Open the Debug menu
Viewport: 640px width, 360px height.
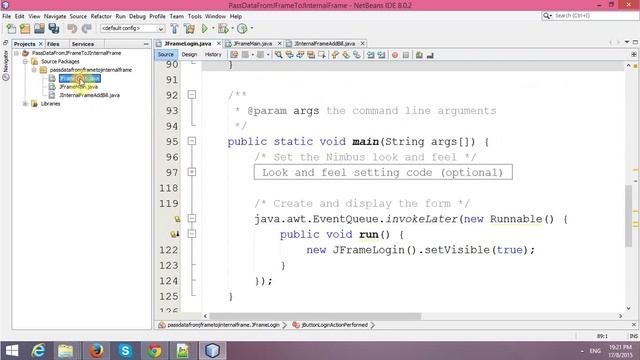coord(137,16)
